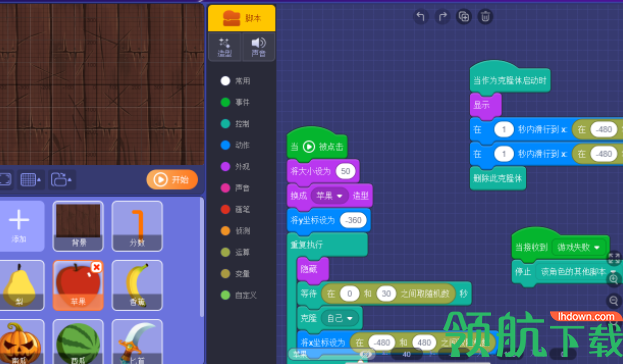
Task: Click the sprite panel vertical scrollbar
Action: 201,258
